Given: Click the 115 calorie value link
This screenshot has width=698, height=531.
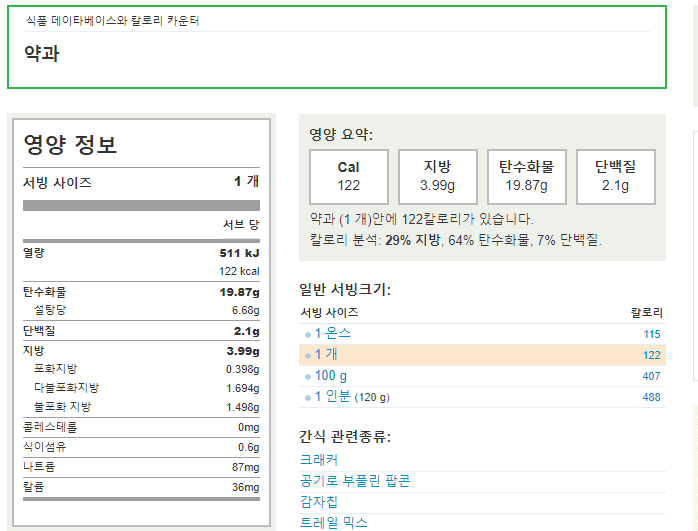Looking at the screenshot, I should tap(652, 334).
